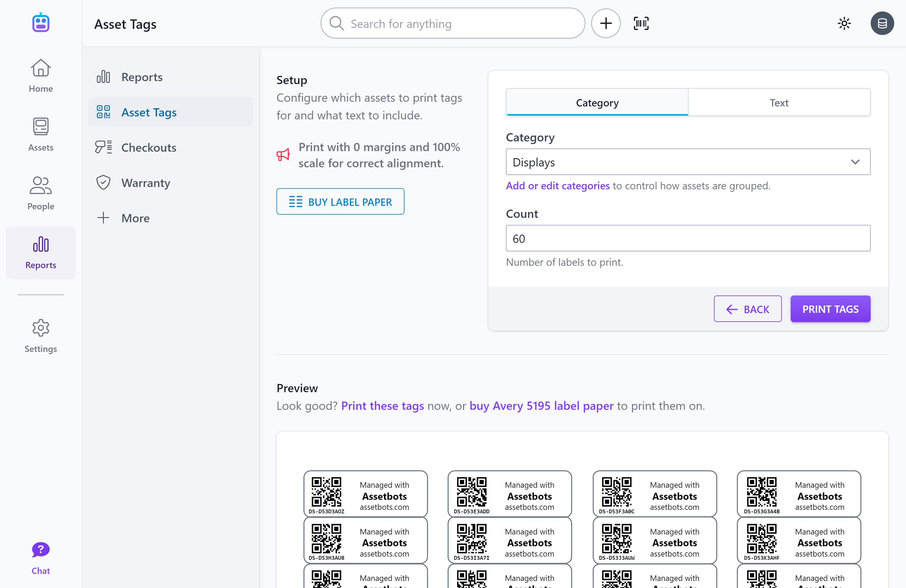Viewport: 906px width, 588px height.
Task: Click the tag preview DS-D53D3A0Z
Action: coord(365,494)
